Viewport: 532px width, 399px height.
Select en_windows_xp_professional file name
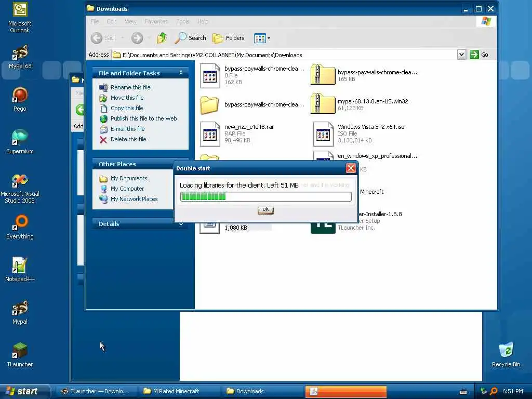tap(377, 156)
